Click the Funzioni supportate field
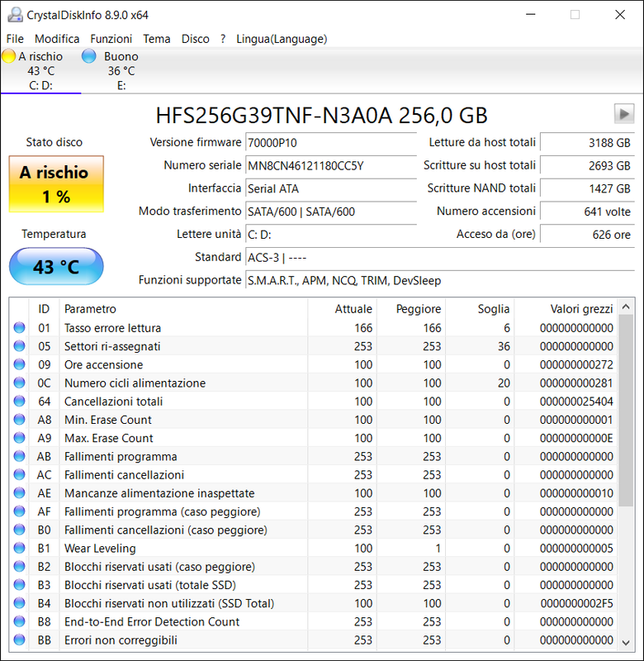This screenshot has height=661, width=644. [x=440, y=280]
